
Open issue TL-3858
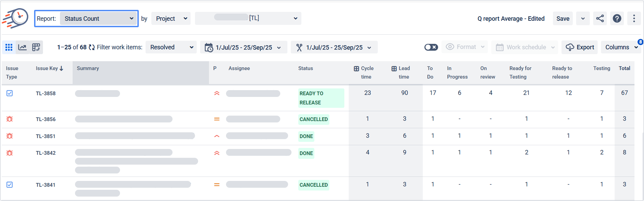tap(46, 93)
